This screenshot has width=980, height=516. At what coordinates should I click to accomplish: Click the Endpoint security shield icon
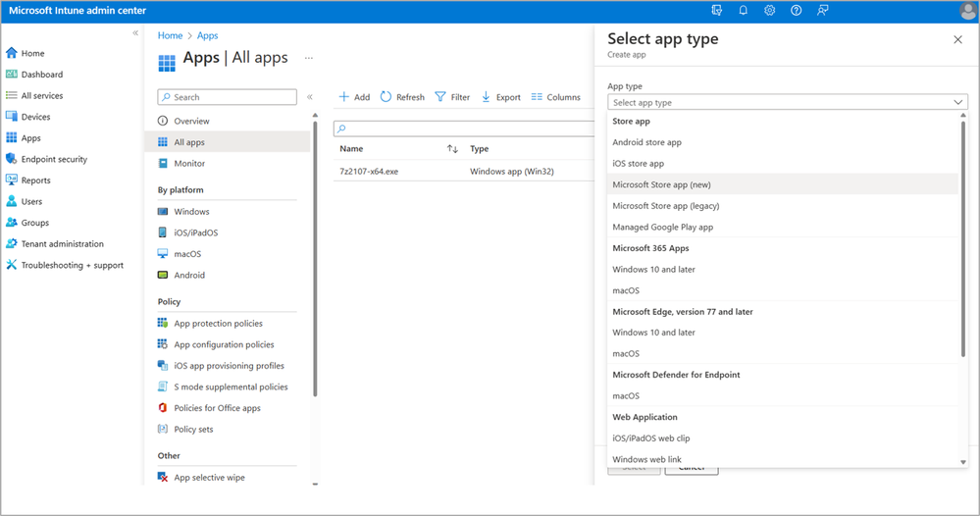point(11,159)
